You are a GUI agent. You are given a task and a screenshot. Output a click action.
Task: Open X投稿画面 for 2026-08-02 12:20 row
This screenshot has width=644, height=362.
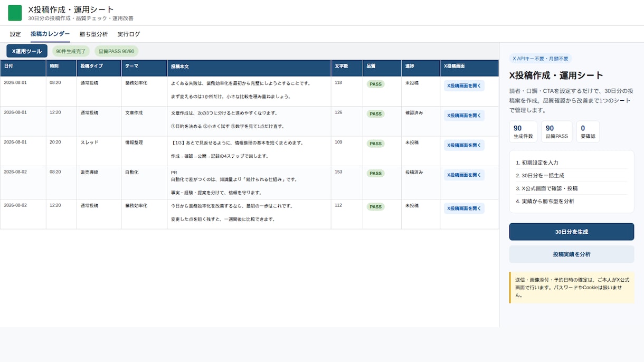click(x=464, y=208)
